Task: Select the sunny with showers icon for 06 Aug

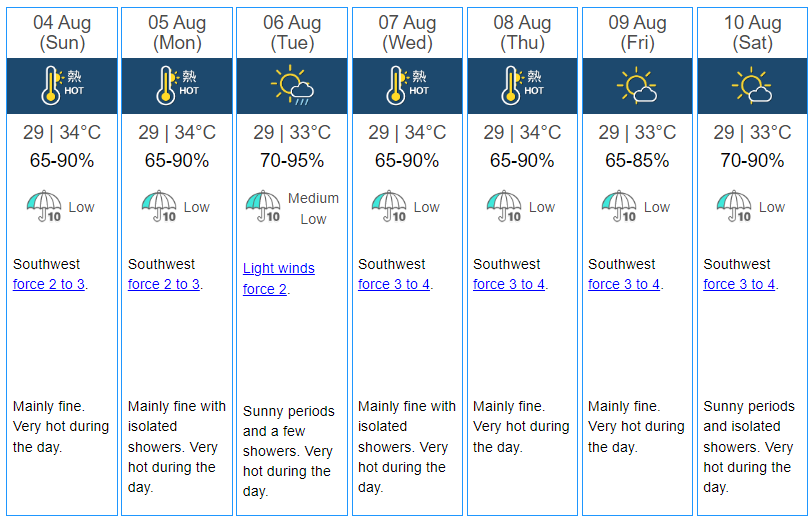Action: point(292,85)
